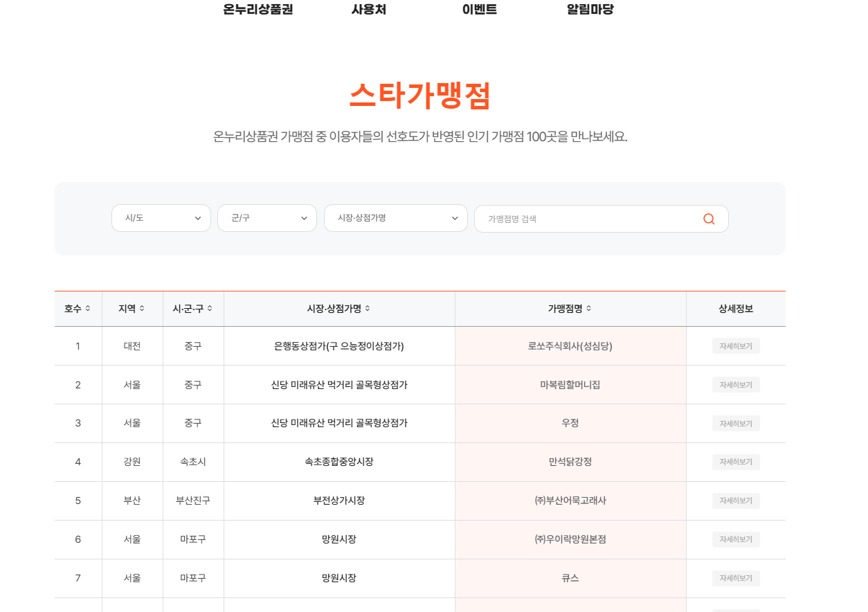Click the 상세정보 column header

click(735, 309)
